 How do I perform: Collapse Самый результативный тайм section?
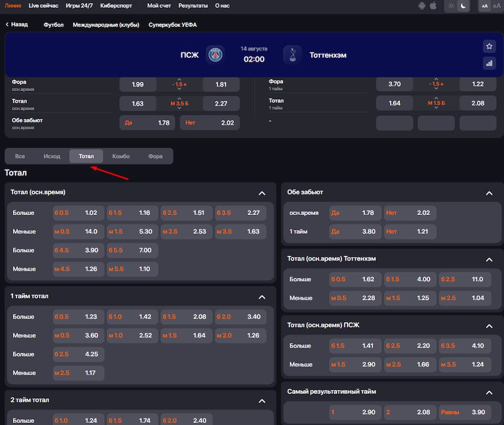489,393
